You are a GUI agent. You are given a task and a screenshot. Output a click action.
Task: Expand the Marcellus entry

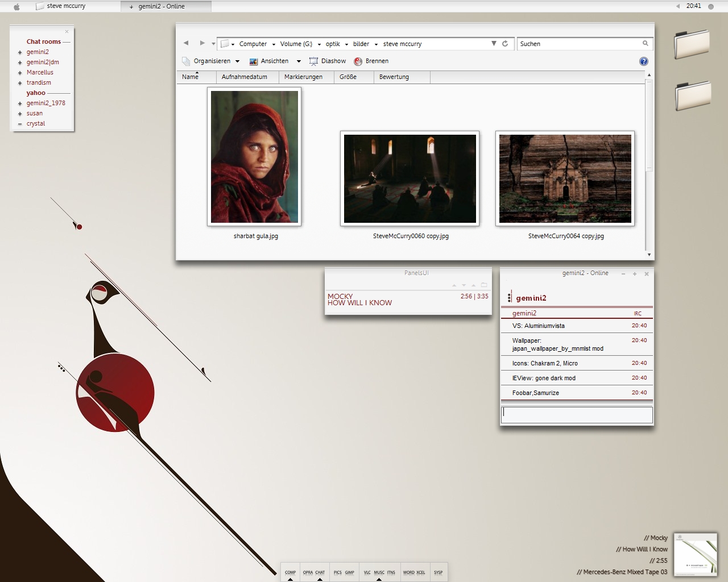coord(20,73)
